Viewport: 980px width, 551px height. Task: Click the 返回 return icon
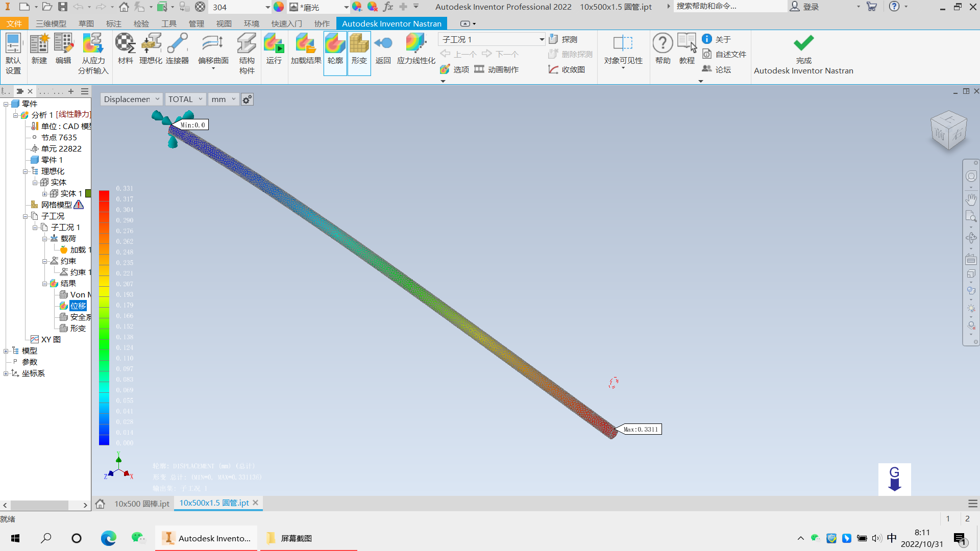383,49
